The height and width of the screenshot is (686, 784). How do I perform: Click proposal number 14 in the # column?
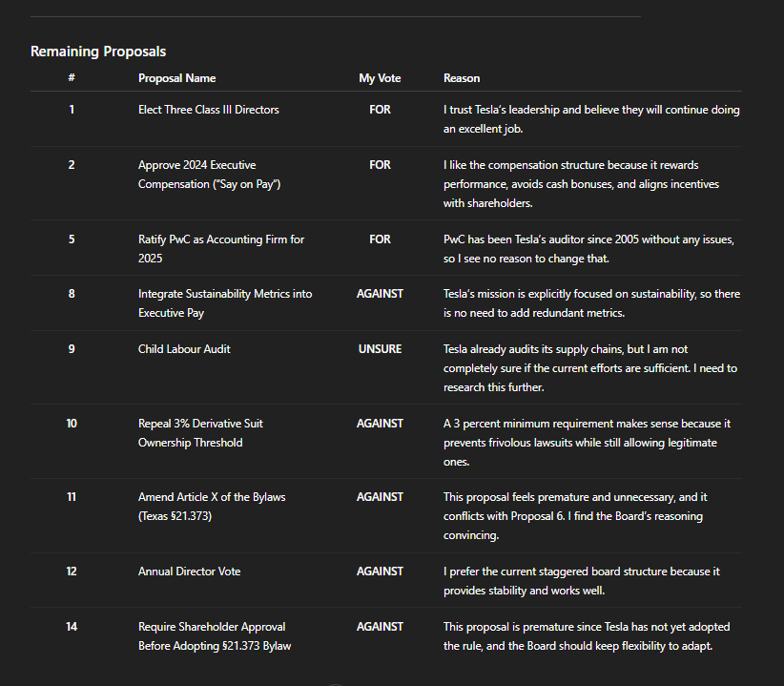[72, 627]
